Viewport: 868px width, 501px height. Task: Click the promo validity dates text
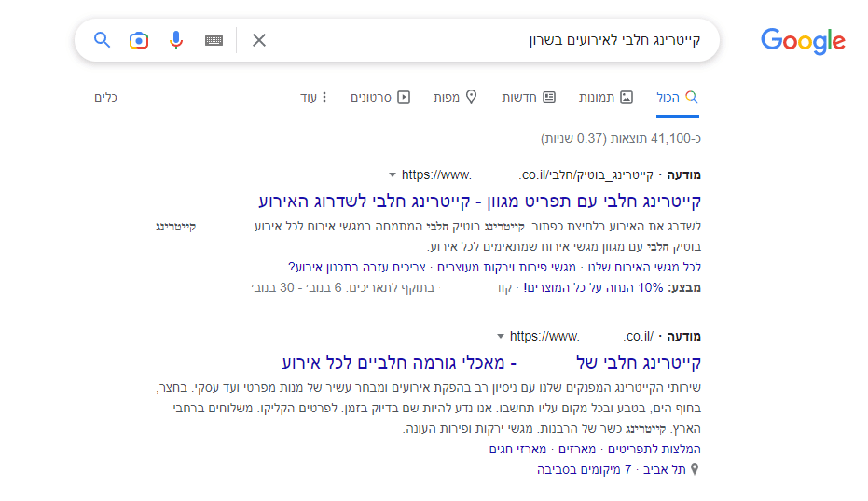click(x=343, y=287)
